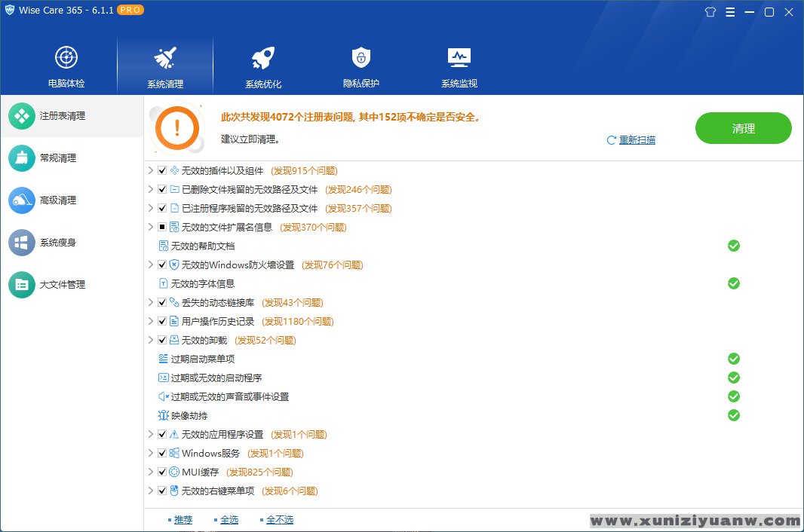This screenshot has width=804, height=532.
Task: Switch to the 常规清理 section
Action: [57, 158]
